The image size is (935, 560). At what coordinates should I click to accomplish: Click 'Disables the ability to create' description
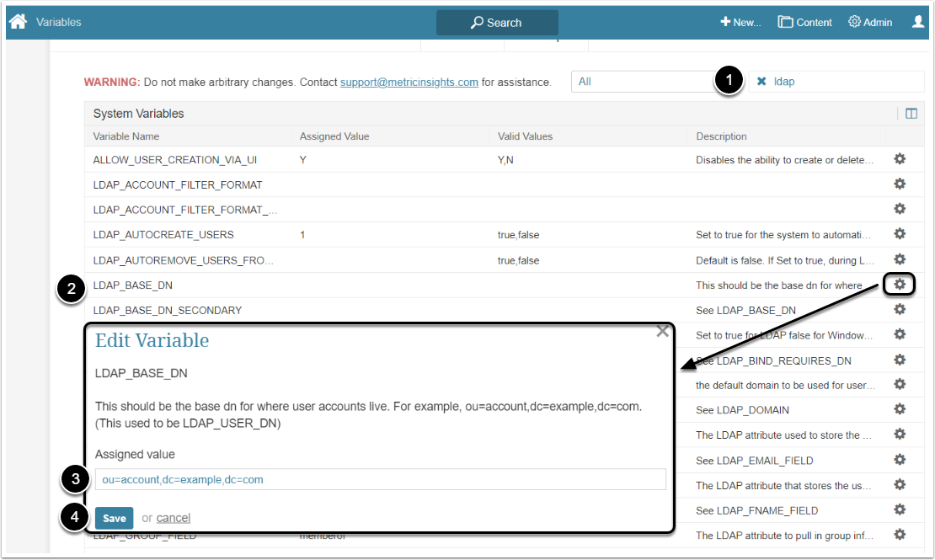click(x=784, y=160)
